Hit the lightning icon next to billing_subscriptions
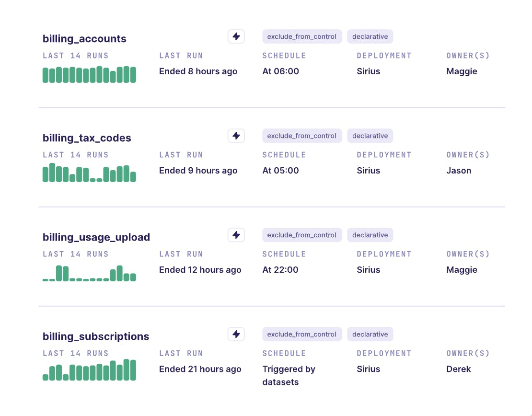Viewport: 532px width, 416px height. (236, 334)
